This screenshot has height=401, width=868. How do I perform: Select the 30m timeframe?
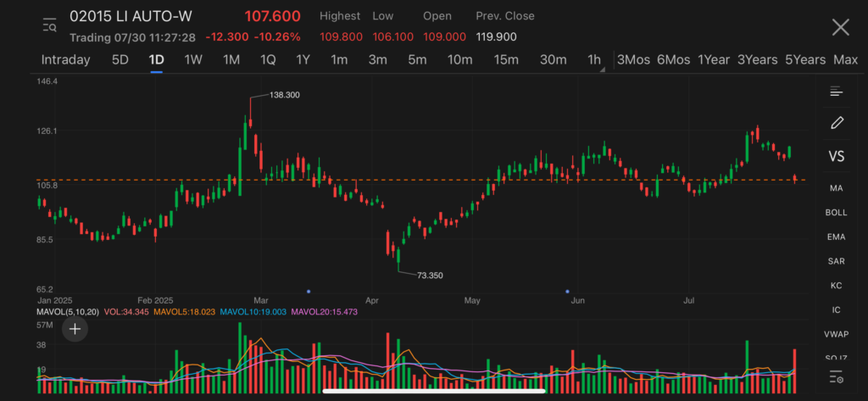[x=553, y=60]
